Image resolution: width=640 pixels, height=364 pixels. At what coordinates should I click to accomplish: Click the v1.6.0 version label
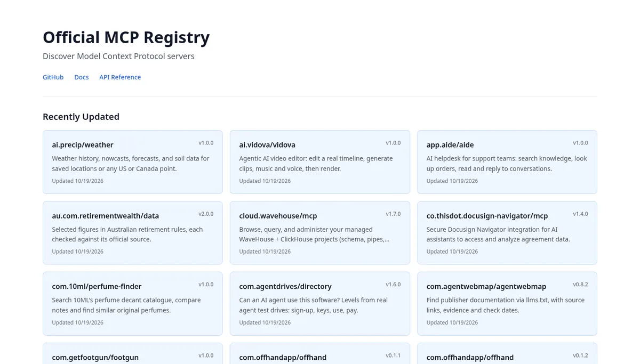click(393, 285)
